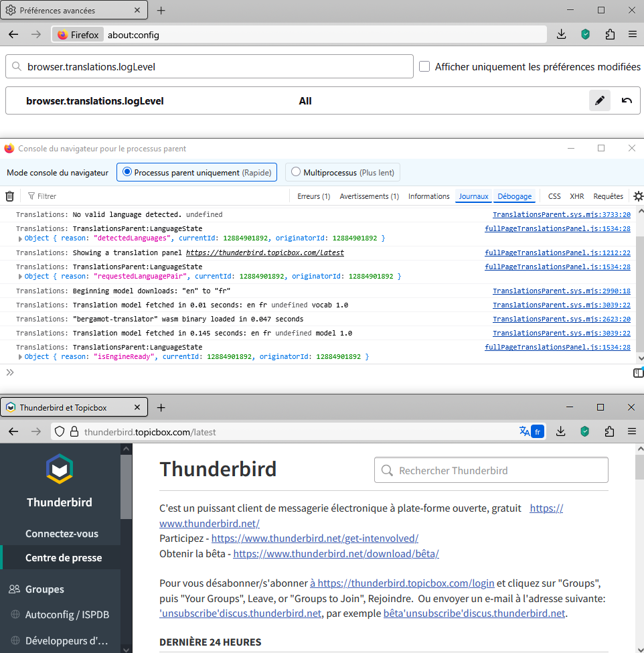Toggle Journaux filter
The width and height of the screenshot is (644, 653).
473,196
